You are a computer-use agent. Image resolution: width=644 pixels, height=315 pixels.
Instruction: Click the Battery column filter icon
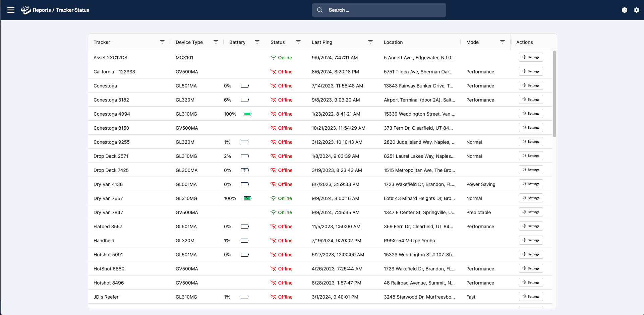coord(257,42)
